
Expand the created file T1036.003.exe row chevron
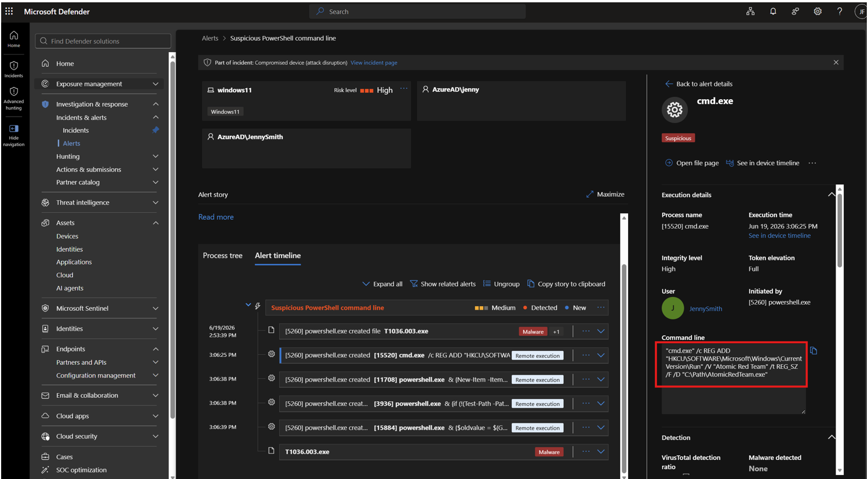coord(601,331)
